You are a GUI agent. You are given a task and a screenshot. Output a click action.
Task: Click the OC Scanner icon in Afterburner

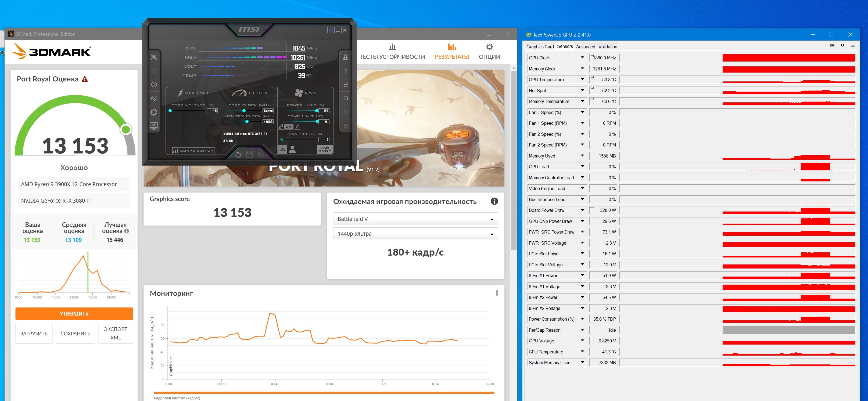[x=154, y=98]
